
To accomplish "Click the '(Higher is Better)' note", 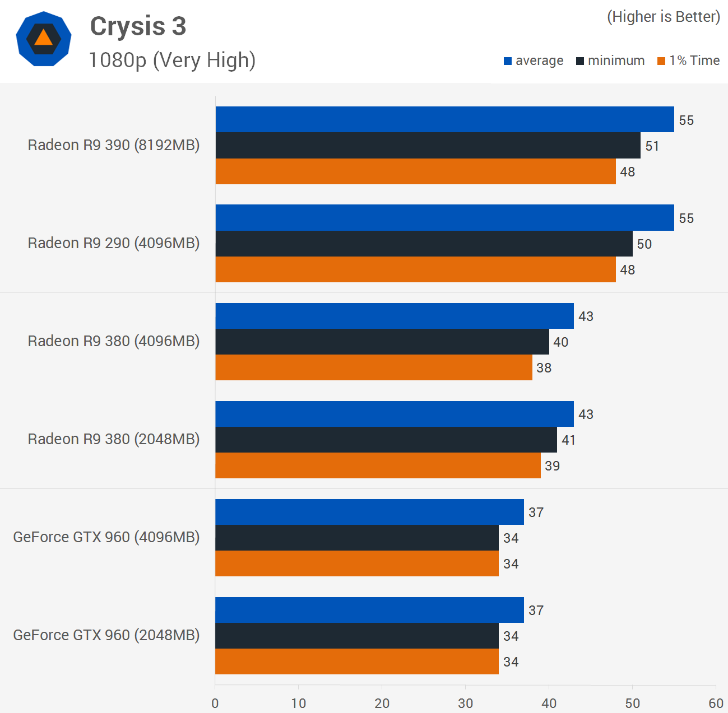I will [x=664, y=17].
